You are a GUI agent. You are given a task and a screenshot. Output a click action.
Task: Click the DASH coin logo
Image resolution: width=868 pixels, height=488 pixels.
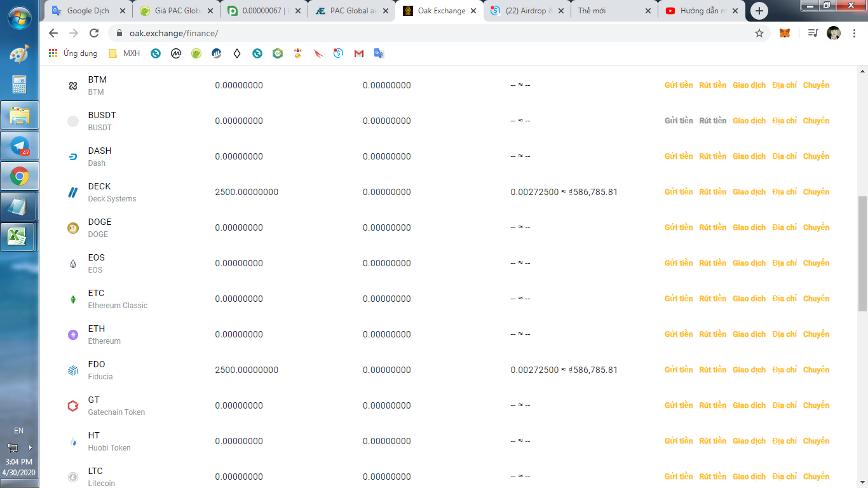pos(73,157)
